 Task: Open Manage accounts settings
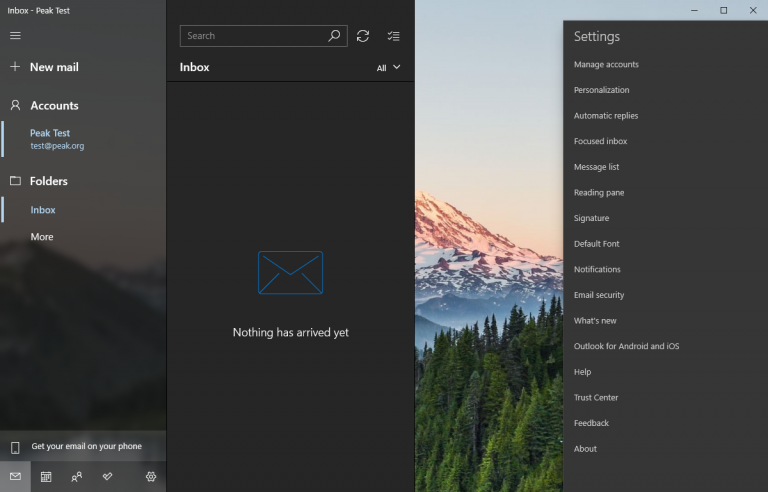tap(606, 65)
